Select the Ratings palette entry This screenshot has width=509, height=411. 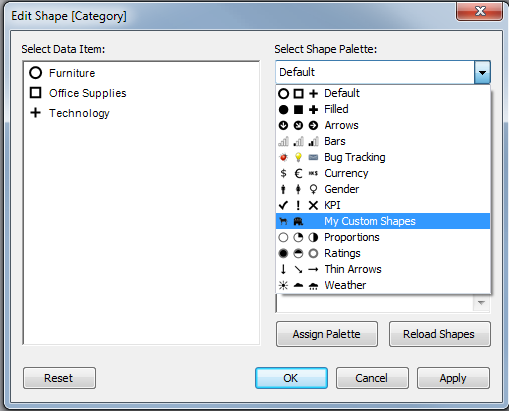pyautogui.click(x=383, y=253)
